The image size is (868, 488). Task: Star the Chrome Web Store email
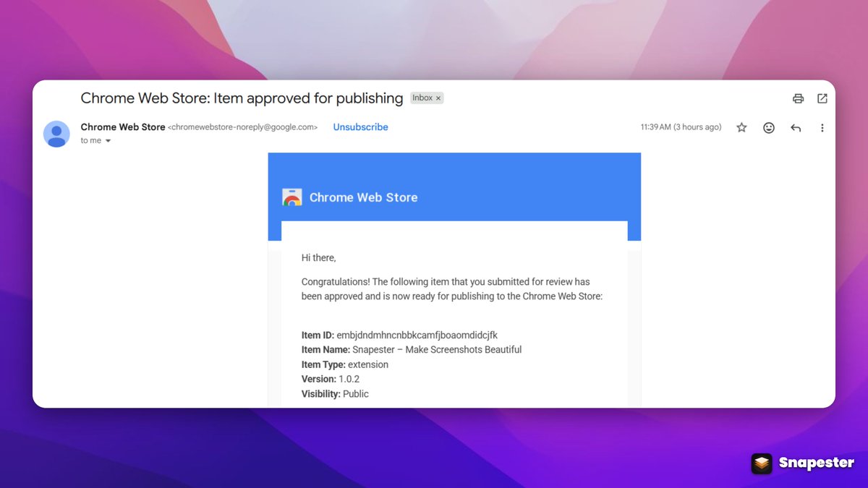click(741, 127)
